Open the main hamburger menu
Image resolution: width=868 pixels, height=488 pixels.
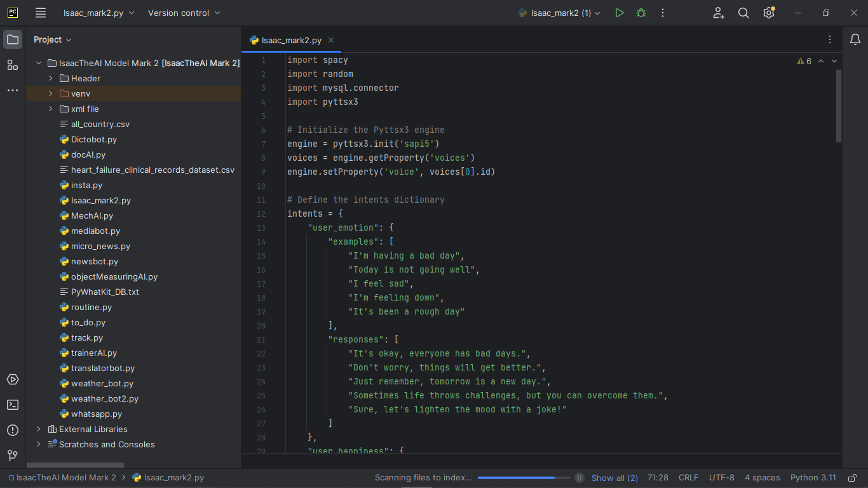41,13
